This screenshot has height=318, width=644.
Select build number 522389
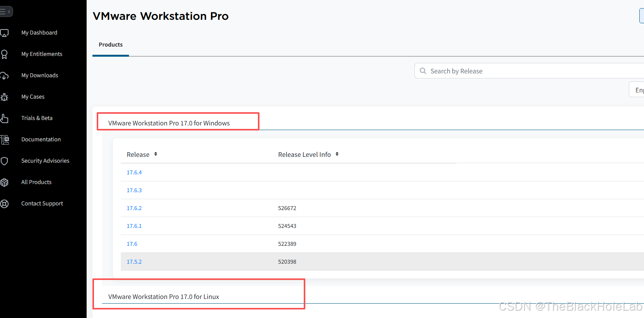(x=287, y=244)
